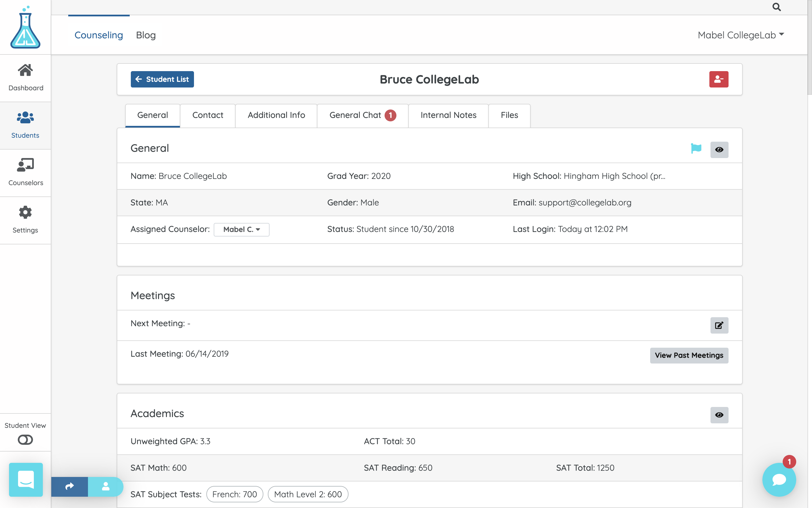Click the red remove student icon button

[x=719, y=79]
